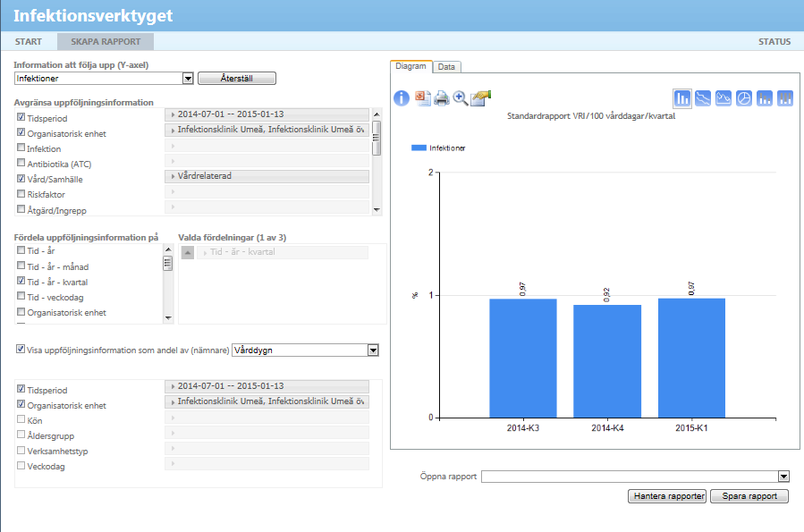Expand the upper Infektionsklinik Umeå unit selection
The width and height of the screenshot is (804, 532).
267,130
